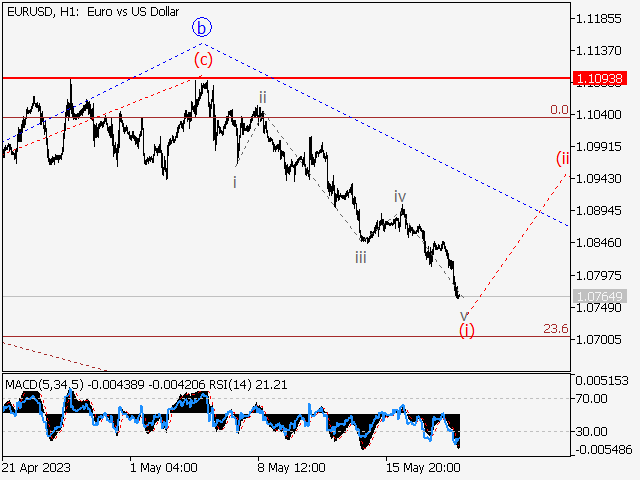This screenshot has height=480, width=640.
Task: Click the 'MACD(5,34,5)' indicator label
Action: [44, 385]
